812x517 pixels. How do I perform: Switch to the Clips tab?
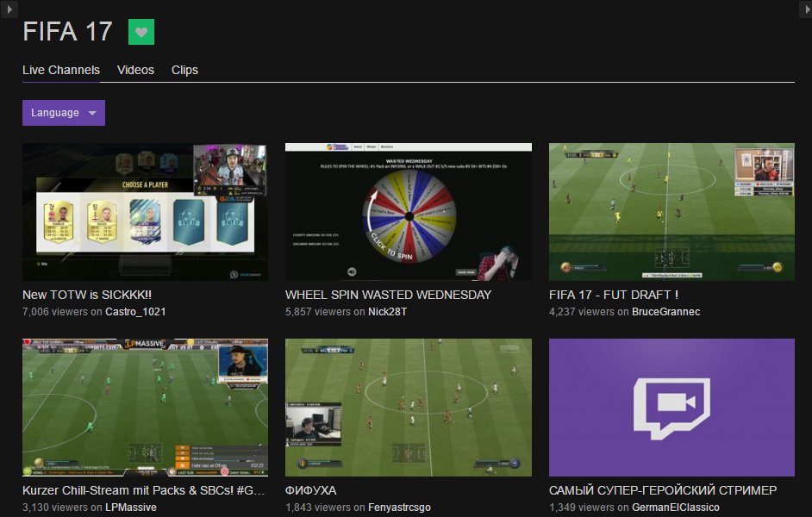pos(184,70)
